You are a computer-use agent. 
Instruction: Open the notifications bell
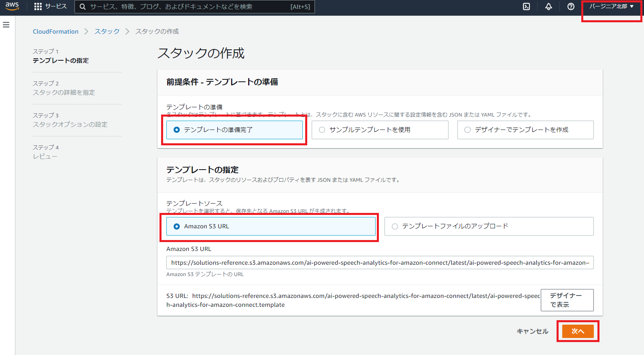(x=548, y=6)
